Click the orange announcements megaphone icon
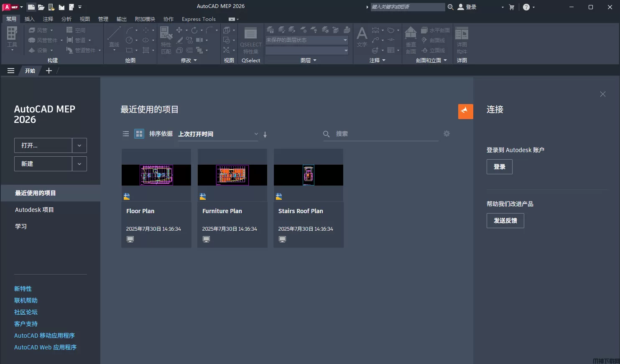Image resolution: width=620 pixels, height=364 pixels. pos(465,111)
